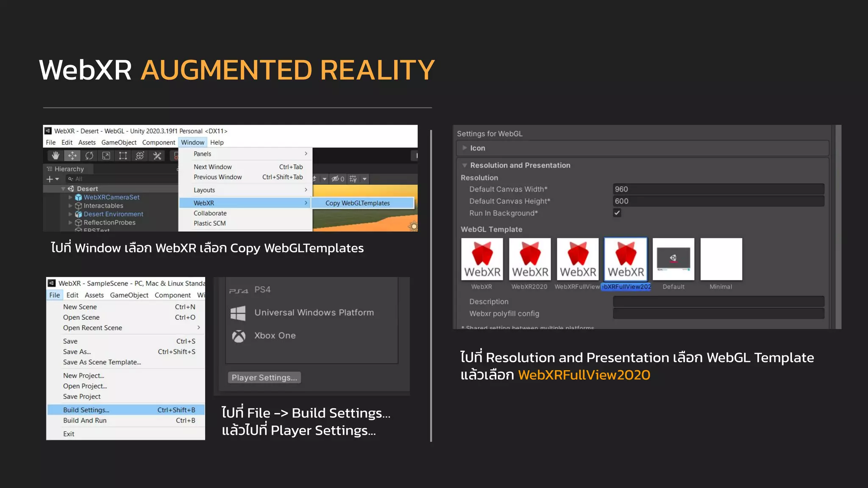The width and height of the screenshot is (868, 488).
Task: Open the Help menu
Action: point(217,142)
